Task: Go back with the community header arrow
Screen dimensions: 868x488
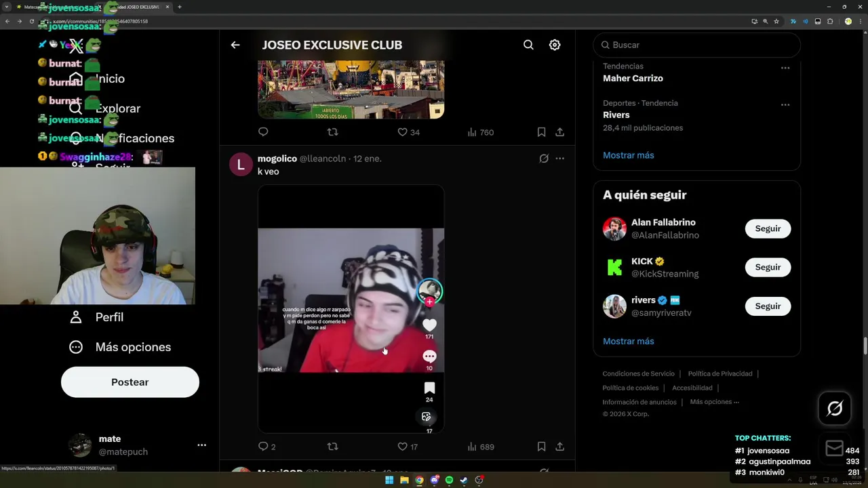Action: click(235, 45)
